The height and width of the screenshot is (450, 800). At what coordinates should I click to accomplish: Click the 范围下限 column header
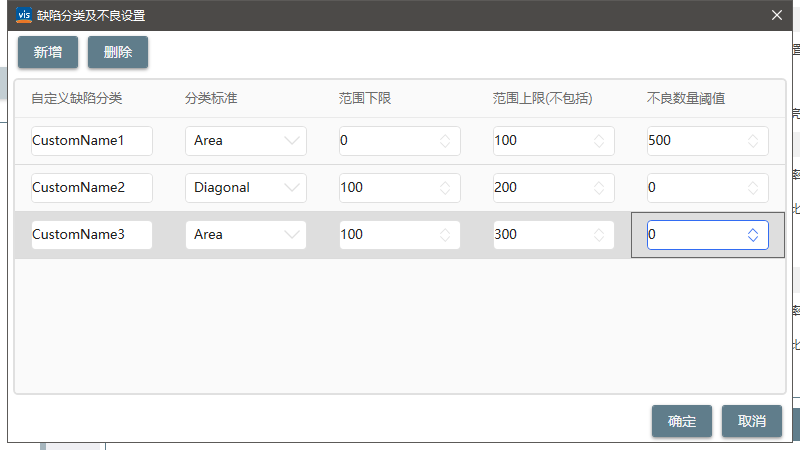(x=365, y=98)
